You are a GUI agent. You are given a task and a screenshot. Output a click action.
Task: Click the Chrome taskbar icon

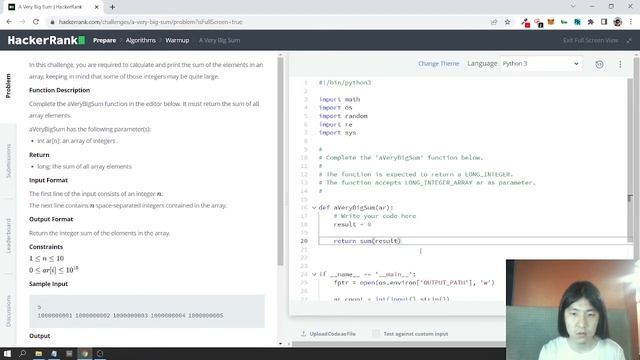click(85, 353)
